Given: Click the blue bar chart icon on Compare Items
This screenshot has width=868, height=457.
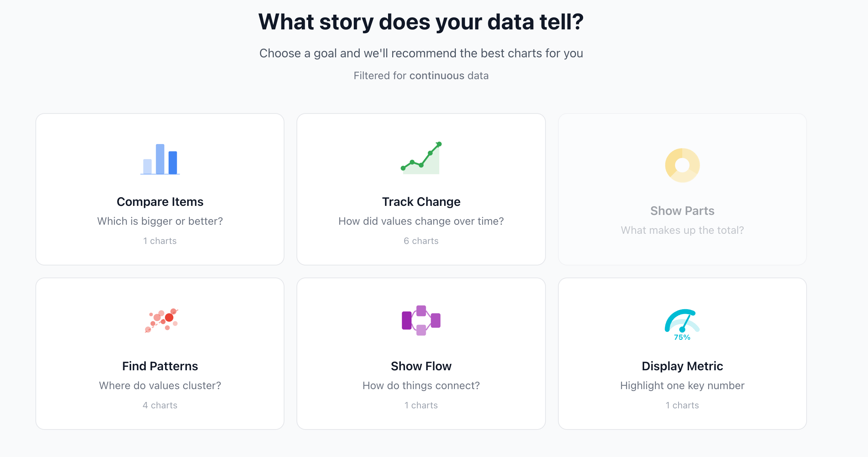Looking at the screenshot, I should tap(160, 160).
